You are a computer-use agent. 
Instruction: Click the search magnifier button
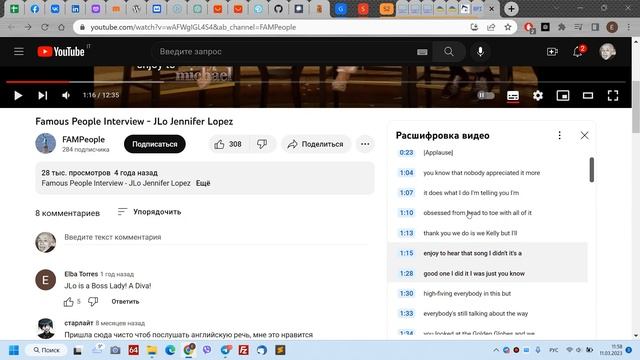(x=449, y=51)
